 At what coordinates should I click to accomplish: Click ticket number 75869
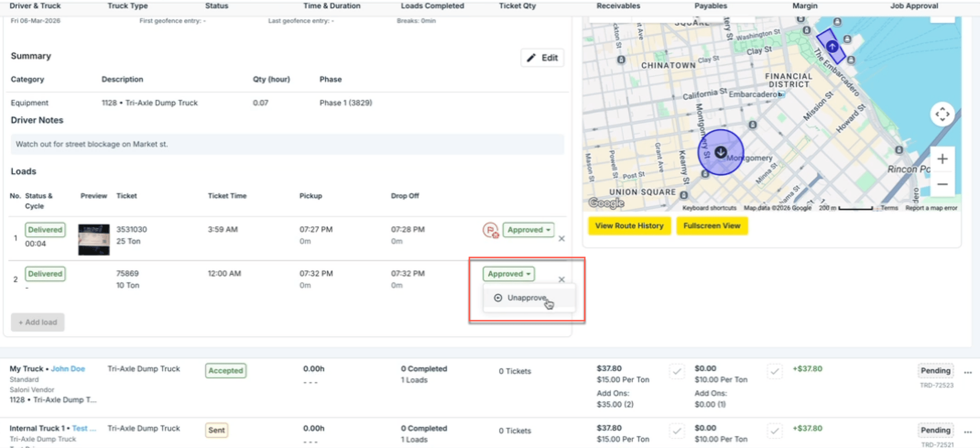[127, 273]
